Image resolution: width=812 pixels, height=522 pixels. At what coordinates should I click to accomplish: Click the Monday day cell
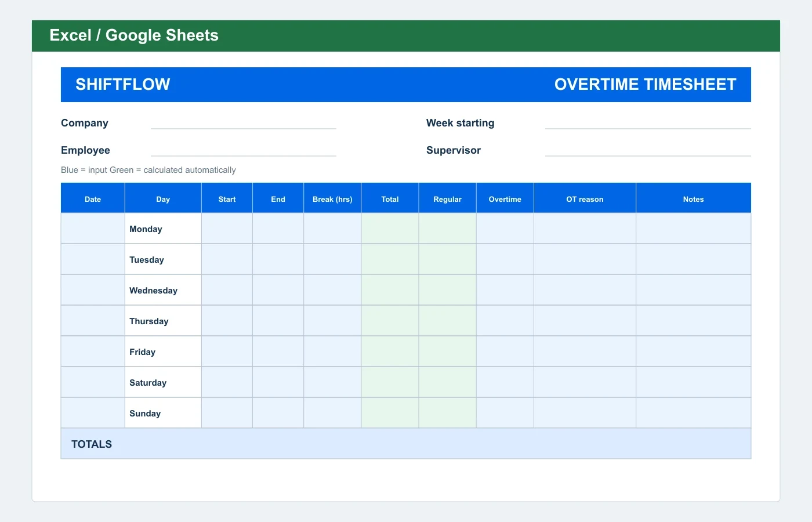coord(163,229)
